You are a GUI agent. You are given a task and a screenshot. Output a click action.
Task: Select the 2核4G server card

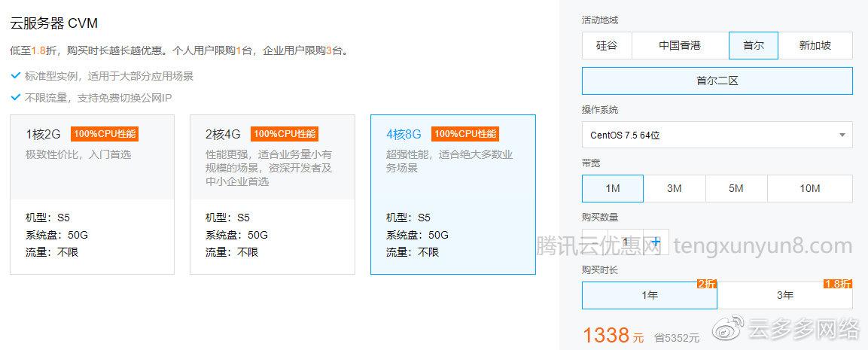[273, 194]
